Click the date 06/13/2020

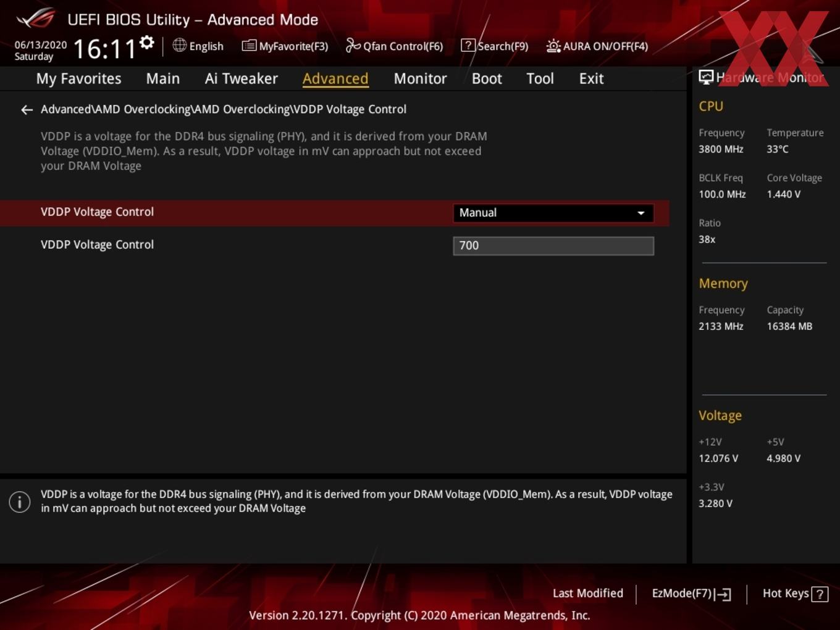41,45
